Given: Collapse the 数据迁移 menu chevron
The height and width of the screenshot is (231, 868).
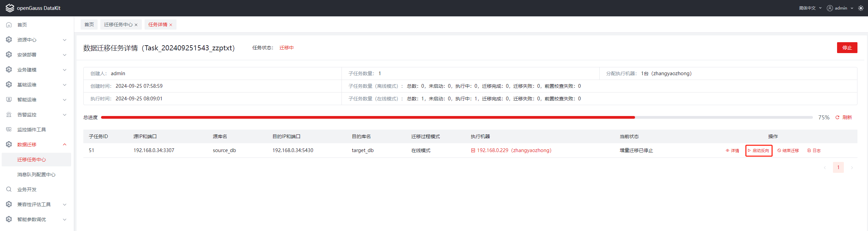Looking at the screenshot, I should click(x=65, y=145).
